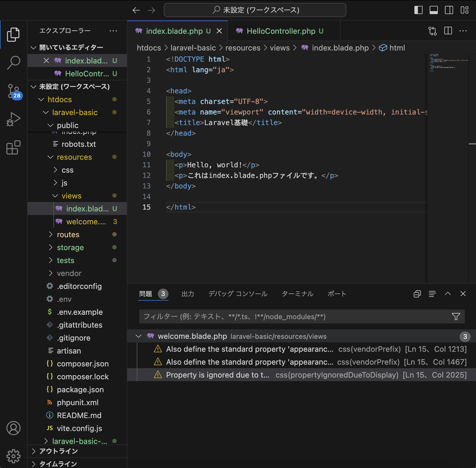Toggle the primary sidebar visibility
476x468 pixels.
418,10
